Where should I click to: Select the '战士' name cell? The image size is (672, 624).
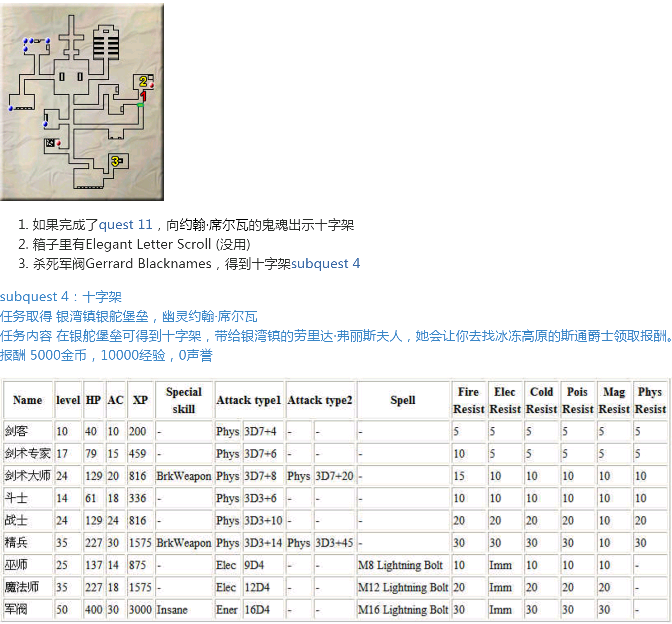28,520
